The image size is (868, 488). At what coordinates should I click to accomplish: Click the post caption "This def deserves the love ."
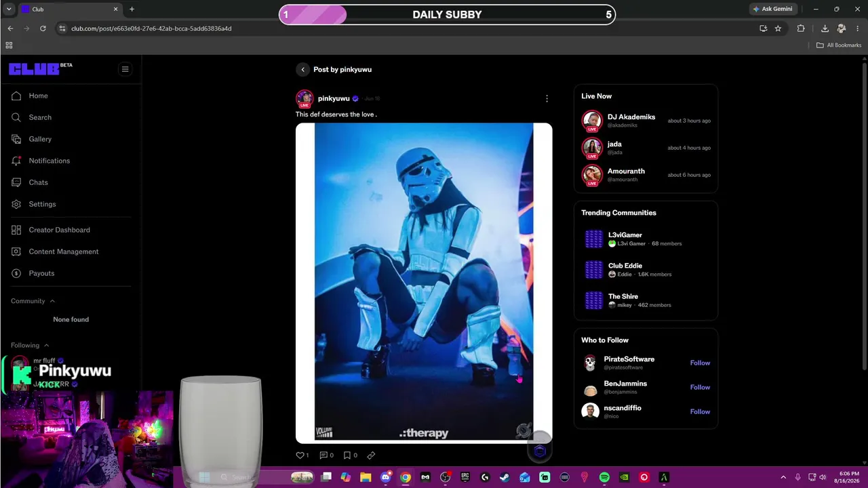click(336, 115)
